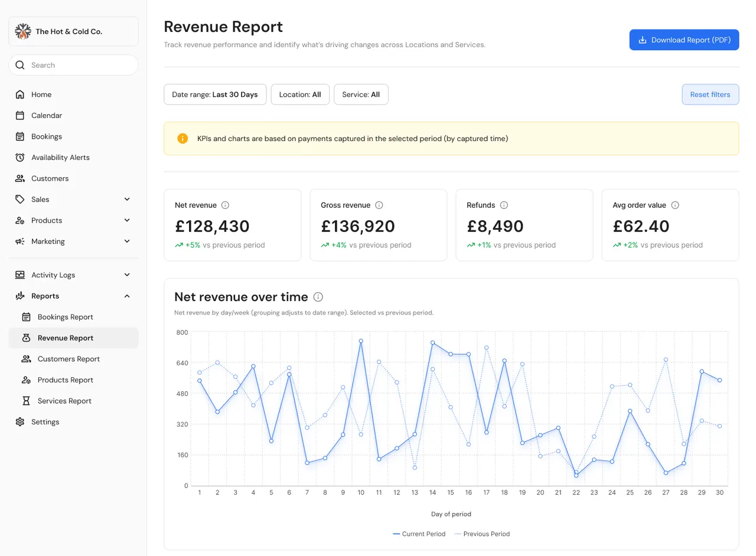Expand the Products menu chevron
The width and height of the screenshot is (756, 556).
coord(127,220)
